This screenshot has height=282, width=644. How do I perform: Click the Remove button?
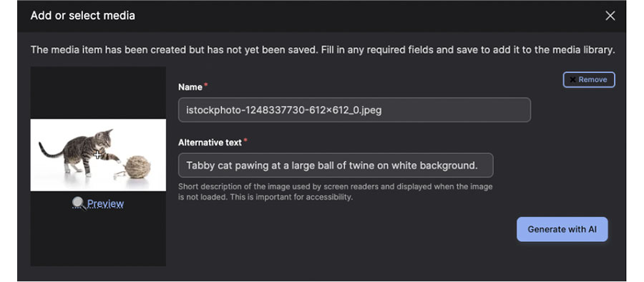point(589,79)
